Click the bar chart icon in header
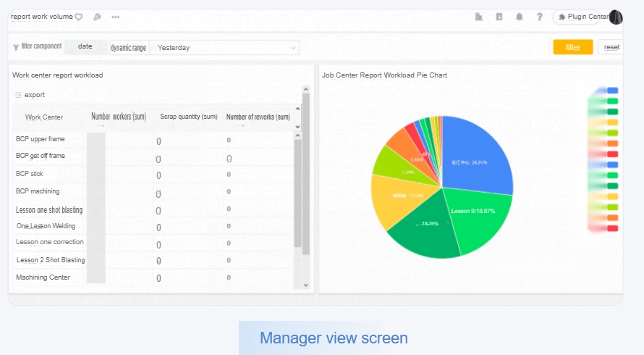The image size is (644, 355). click(x=478, y=17)
